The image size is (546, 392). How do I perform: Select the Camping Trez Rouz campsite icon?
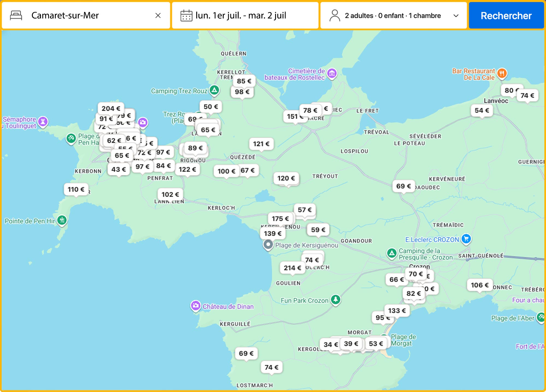(215, 90)
